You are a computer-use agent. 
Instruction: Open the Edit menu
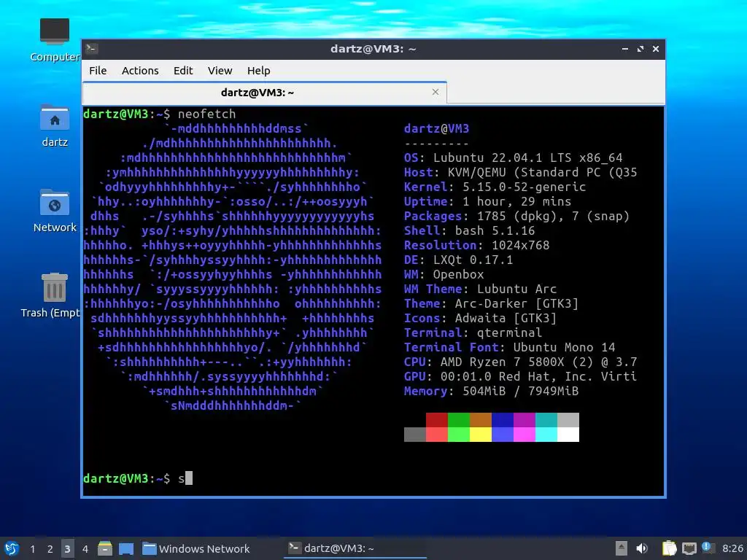point(183,71)
